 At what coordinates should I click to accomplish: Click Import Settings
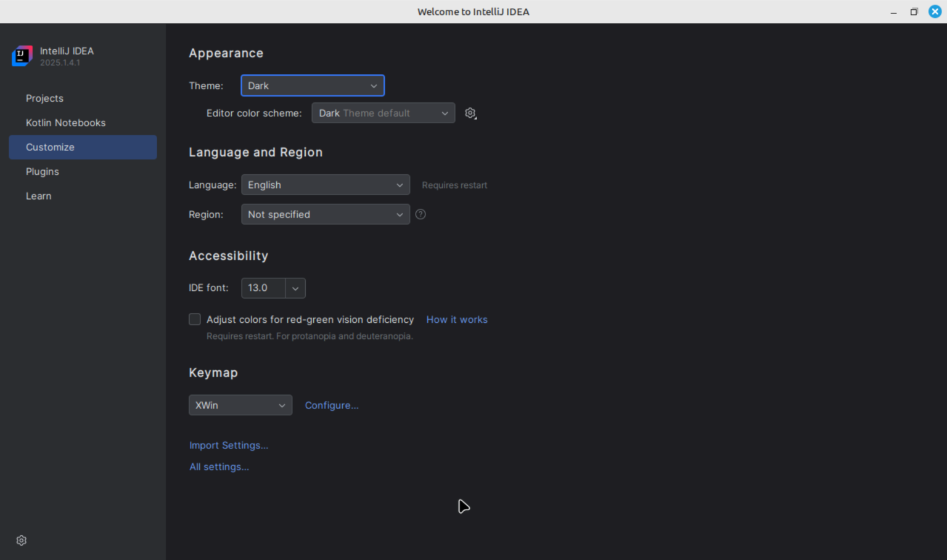coord(228,445)
